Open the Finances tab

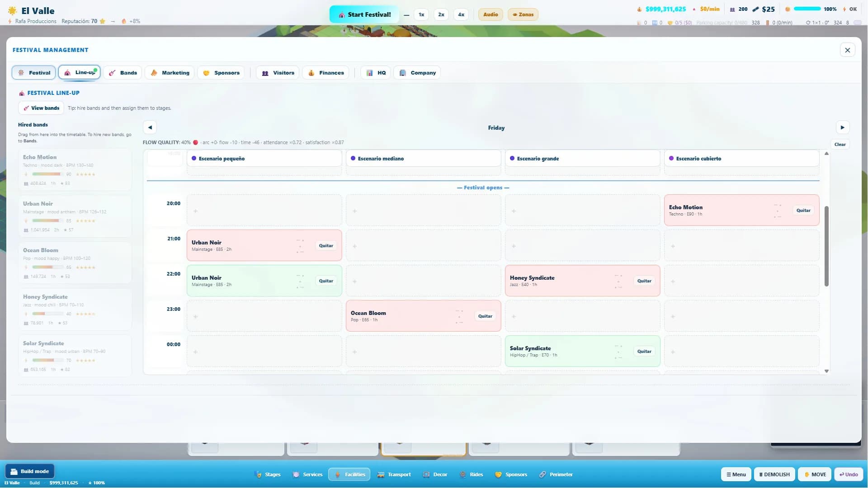(325, 73)
